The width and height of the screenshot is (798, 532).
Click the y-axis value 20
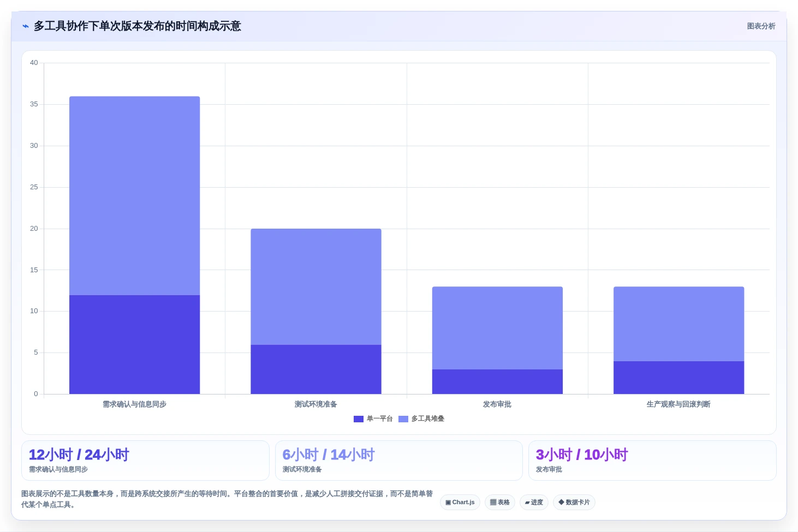pyautogui.click(x=34, y=229)
